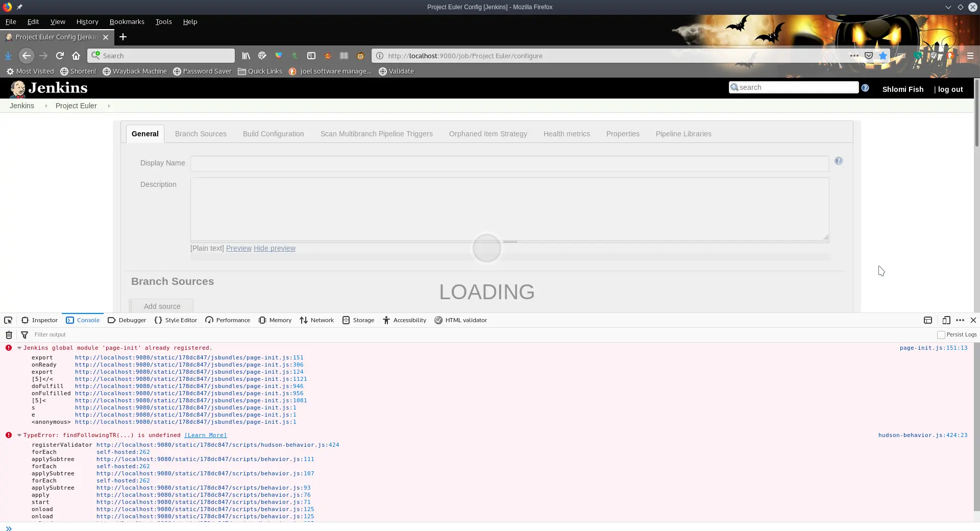
Task: Open hudson-behavior.js:424:23 source link
Action: pos(923,436)
